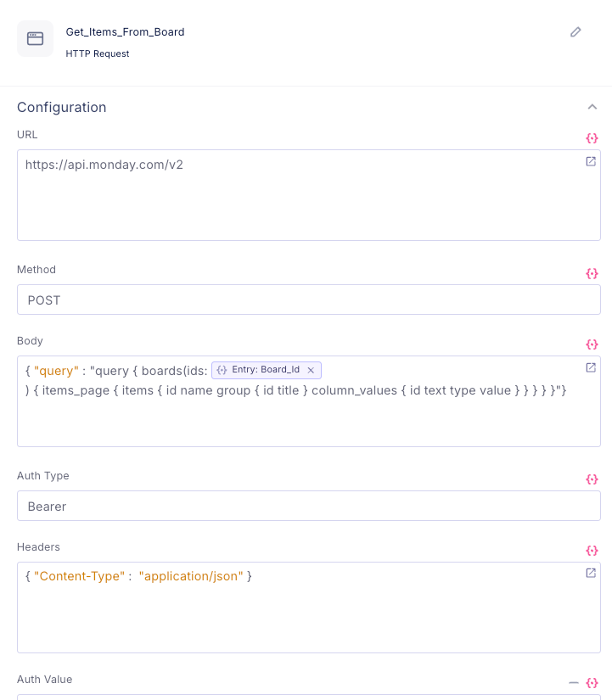Click the variable braces icon for Auth Value
Image resolution: width=612 pixels, height=700 pixels.
click(592, 683)
